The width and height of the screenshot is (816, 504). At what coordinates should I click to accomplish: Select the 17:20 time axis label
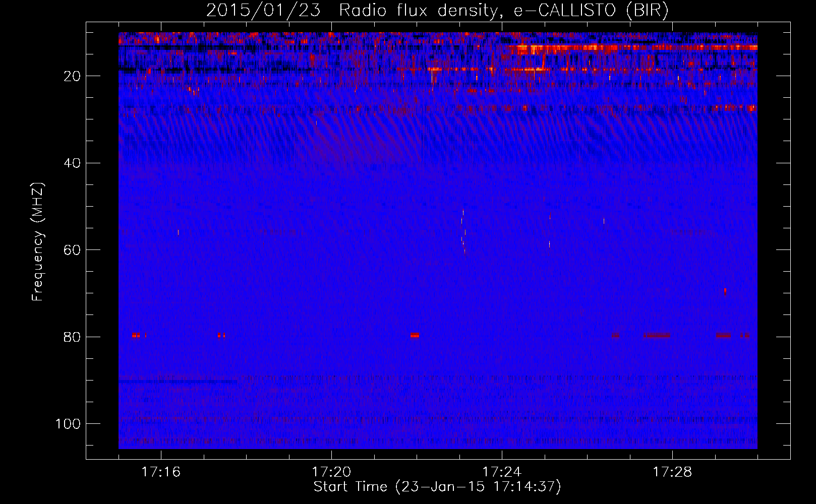coord(331,472)
